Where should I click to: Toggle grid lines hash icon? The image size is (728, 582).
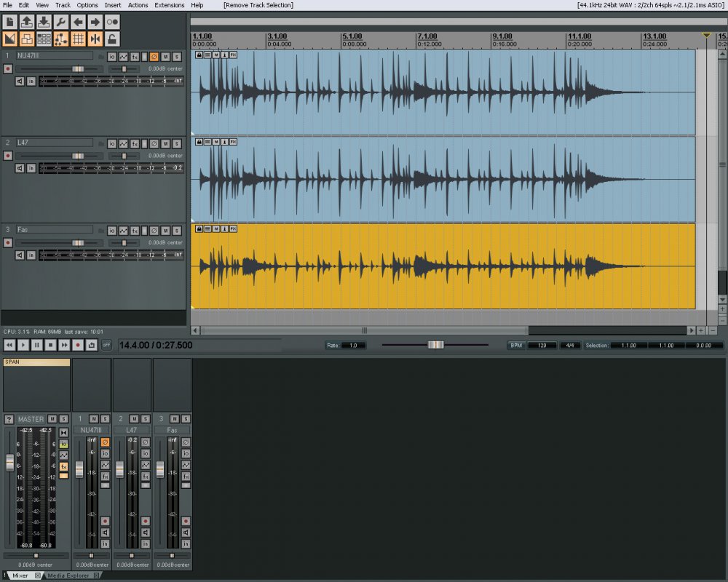[78, 39]
